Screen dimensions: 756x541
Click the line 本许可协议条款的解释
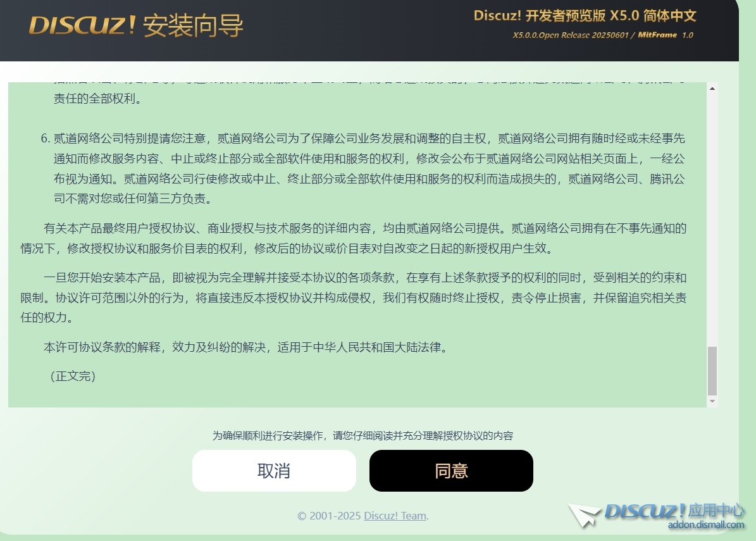(246, 347)
